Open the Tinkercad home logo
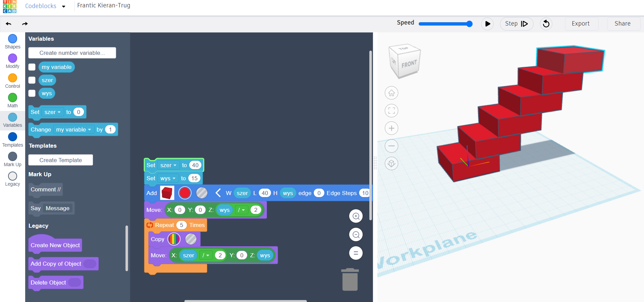Image resolution: width=644 pixels, height=302 pixels. [10, 6]
